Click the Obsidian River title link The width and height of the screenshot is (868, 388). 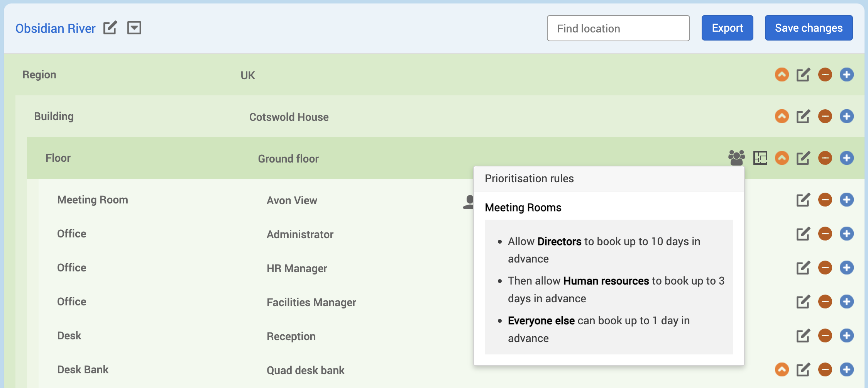tap(55, 28)
